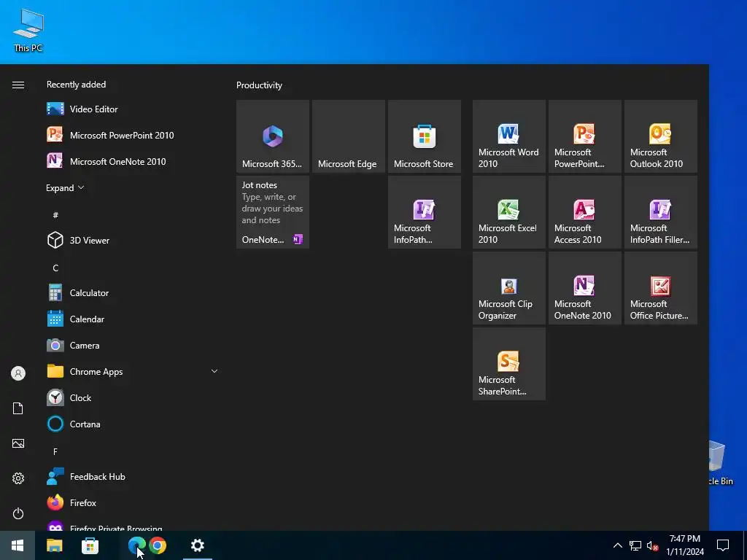Launch Firefox from the app list
This screenshot has height=560, width=747.
click(x=131, y=503)
